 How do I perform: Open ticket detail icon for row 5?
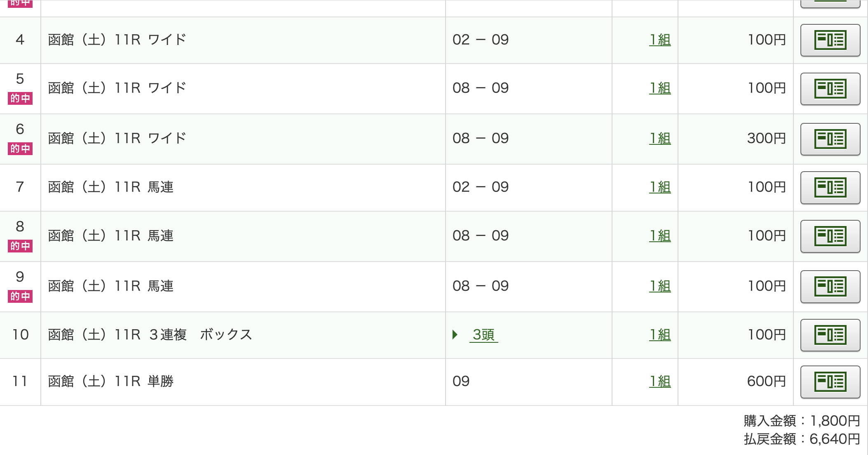[830, 89]
